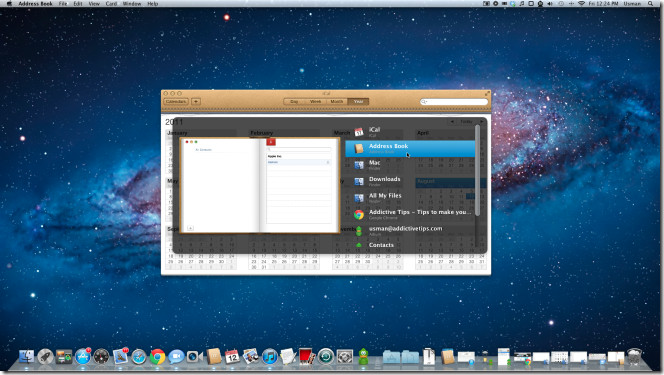
Task: Pick All My Files in switcher list
Action: point(410,198)
